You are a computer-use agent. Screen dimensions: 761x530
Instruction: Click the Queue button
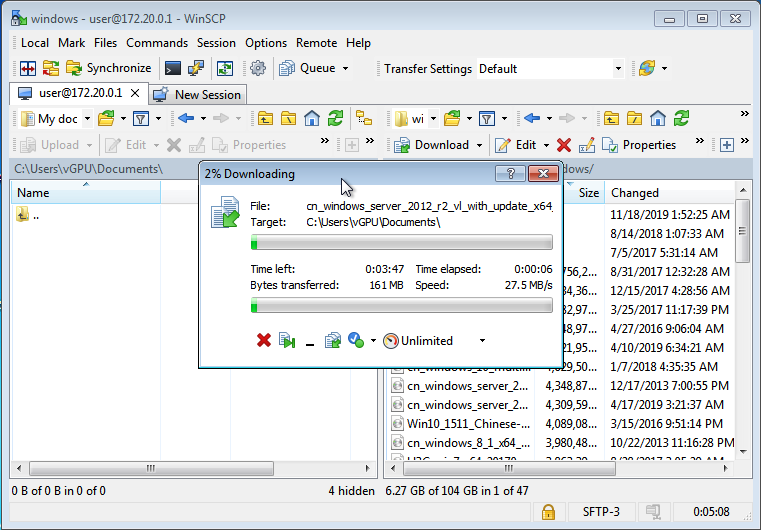pyautogui.click(x=307, y=68)
